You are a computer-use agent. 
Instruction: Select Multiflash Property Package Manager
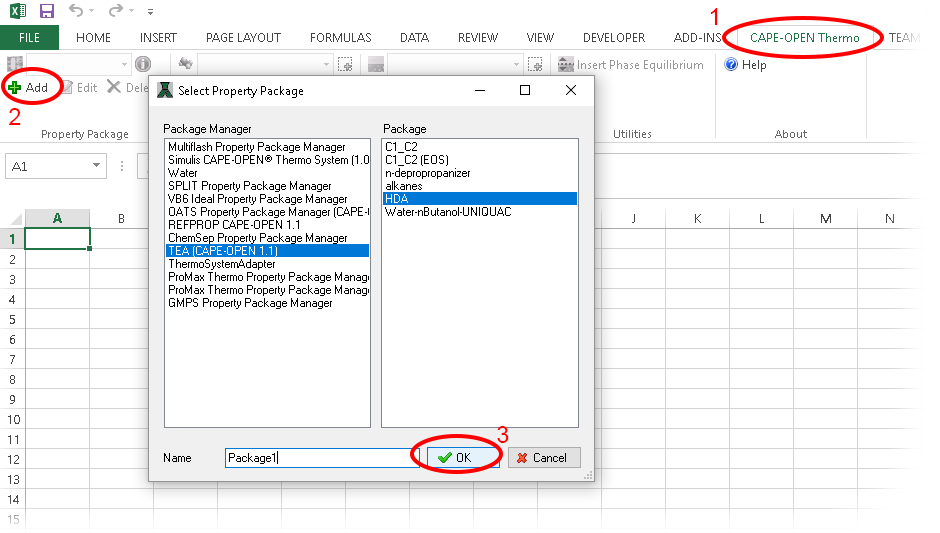tap(267, 147)
